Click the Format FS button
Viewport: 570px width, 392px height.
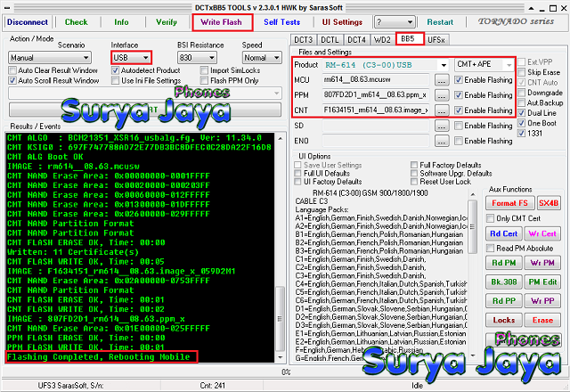(x=509, y=203)
